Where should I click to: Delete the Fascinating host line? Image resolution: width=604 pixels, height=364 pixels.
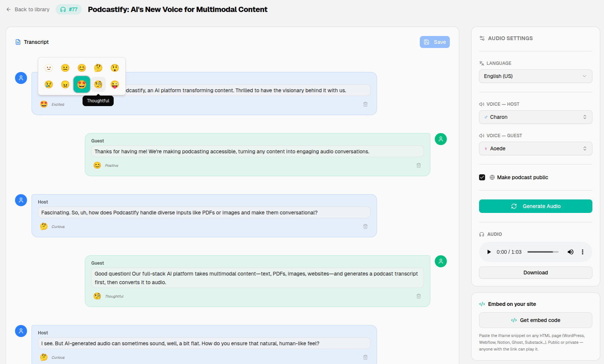(x=365, y=226)
